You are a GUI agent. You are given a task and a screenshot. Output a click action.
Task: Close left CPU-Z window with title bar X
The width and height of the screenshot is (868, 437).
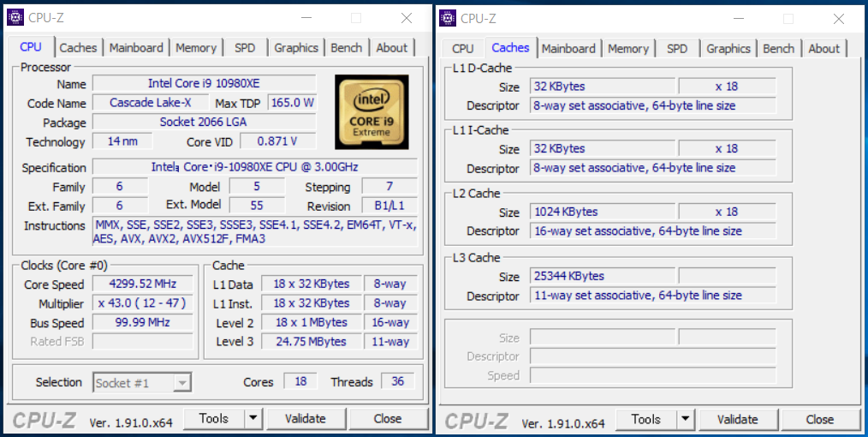[x=407, y=18]
